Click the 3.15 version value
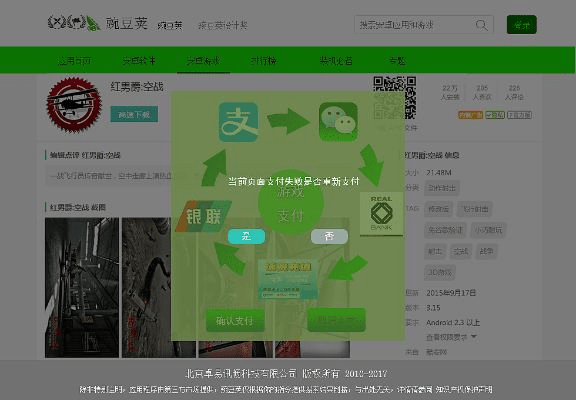The image size is (576, 400). coord(433,308)
